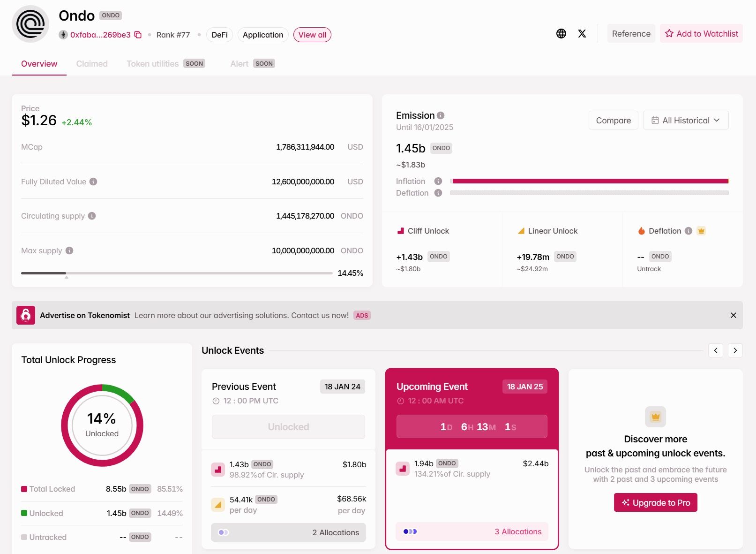Click the Deflation flame icon

641,231
